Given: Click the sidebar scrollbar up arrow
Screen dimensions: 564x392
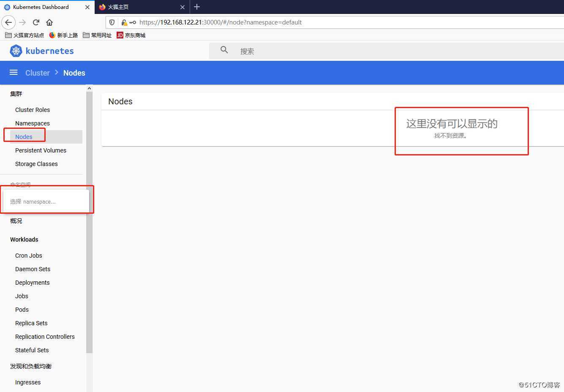Looking at the screenshot, I should [x=89, y=88].
